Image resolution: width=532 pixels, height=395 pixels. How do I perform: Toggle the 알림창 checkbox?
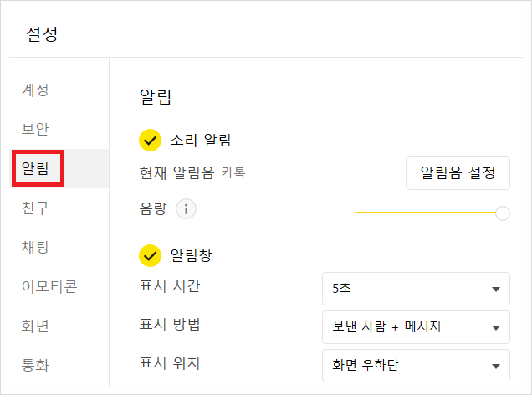[x=150, y=254]
